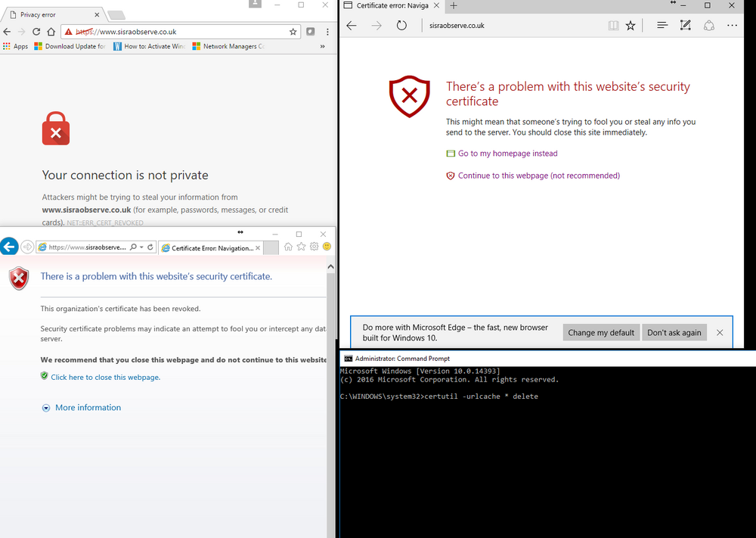756x538 pixels.
Task: Open Chrome's home page icon
Action: click(x=51, y=32)
